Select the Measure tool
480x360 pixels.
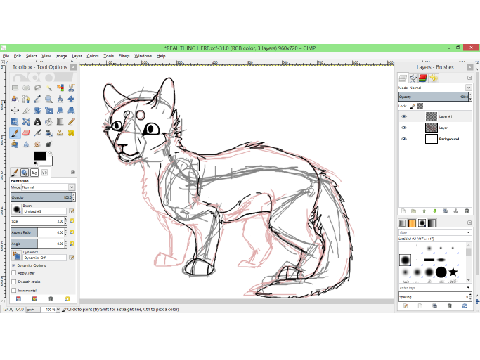point(60,99)
